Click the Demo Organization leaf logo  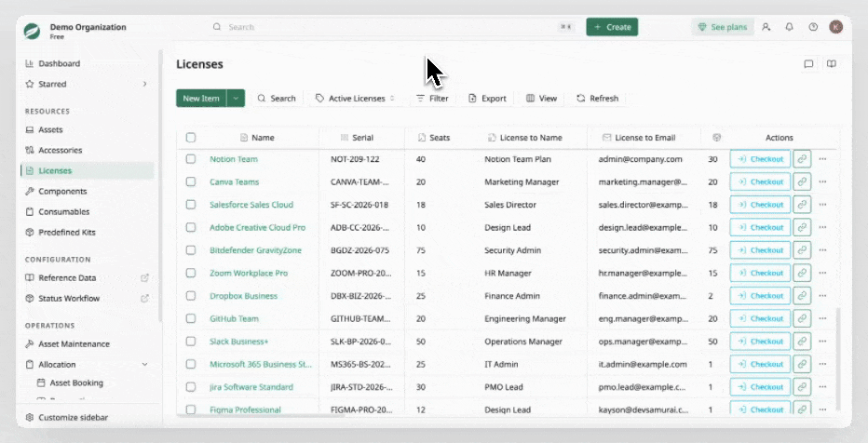click(x=32, y=31)
